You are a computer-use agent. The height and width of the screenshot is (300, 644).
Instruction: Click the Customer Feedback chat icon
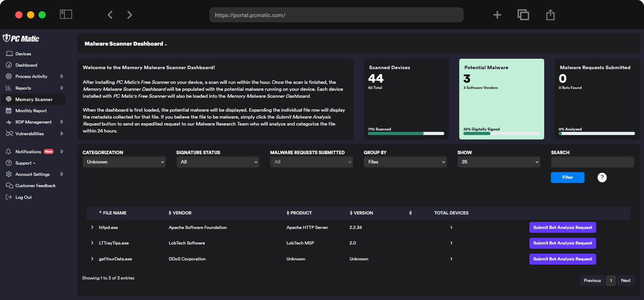[9, 186]
